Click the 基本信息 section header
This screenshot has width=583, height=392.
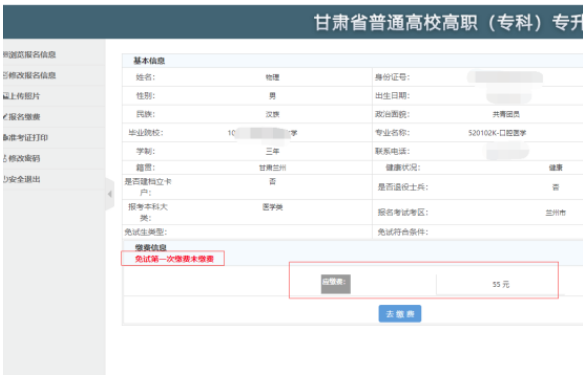coord(149,61)
